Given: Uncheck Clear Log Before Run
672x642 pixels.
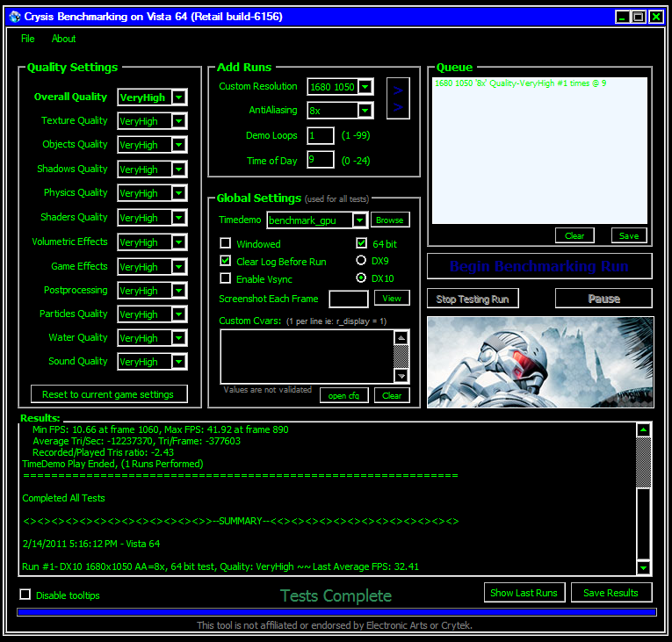Looking at the screenshot, I should click(226, 261).
